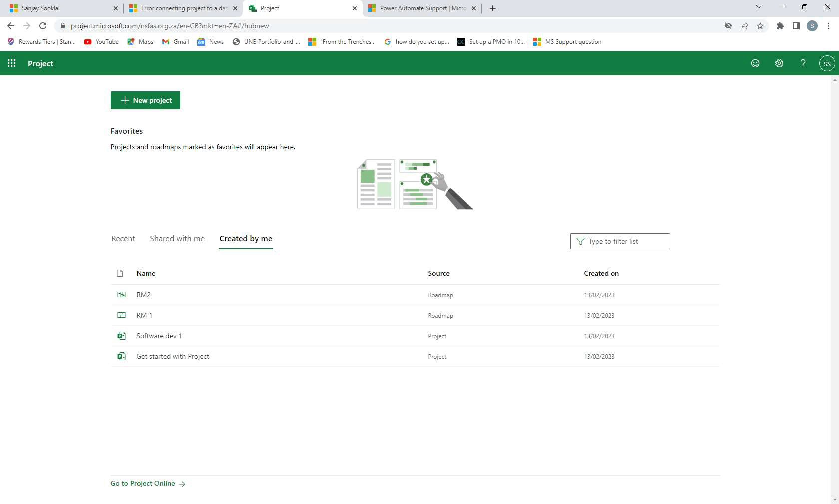The image size is (839, 504).
Task: Click the page scrollbar down arrow
Action: pos(835,500)
